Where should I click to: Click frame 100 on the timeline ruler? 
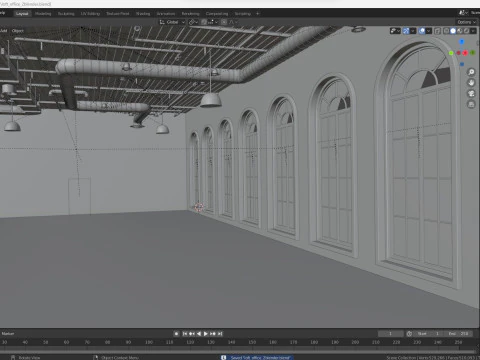click(149, 342)
